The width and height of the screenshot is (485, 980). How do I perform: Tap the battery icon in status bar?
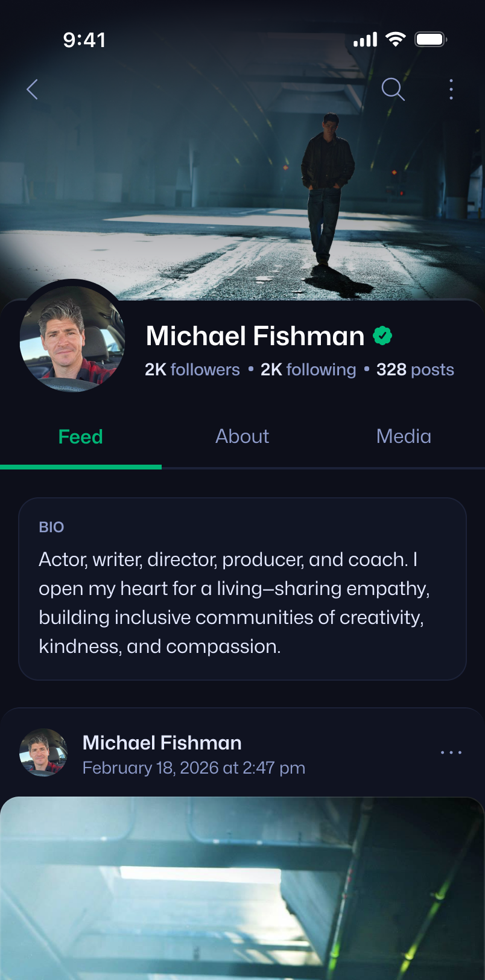430,40
